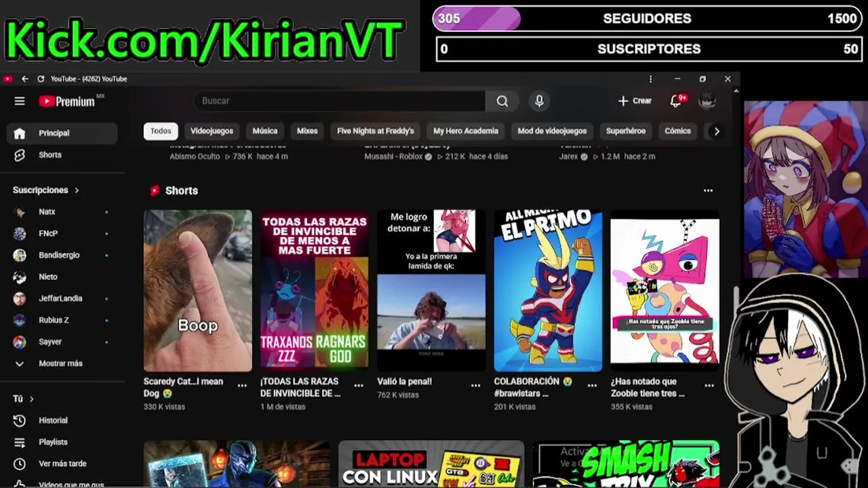Viewport: 868px width, 488px height.
Task: Open Scaredy Cat...I mean Dog title
Action: (x=183, y=387)
